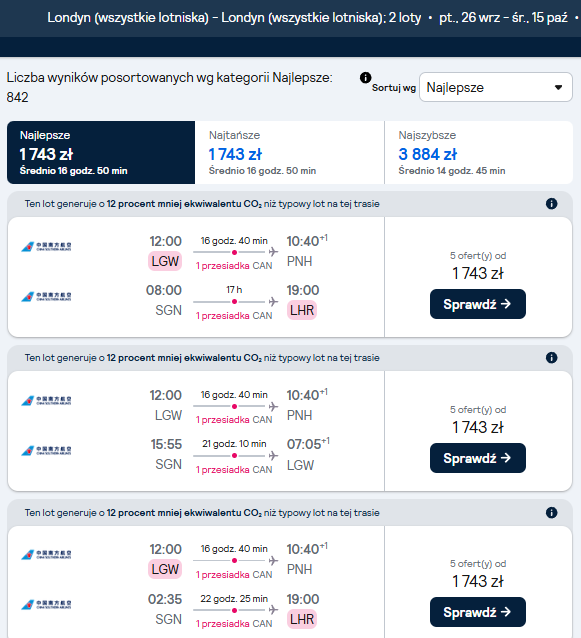Click airline logo on 02:35 SGN flight
The width and height of the screenshot is (581, 638).
[x=46, y=605]
